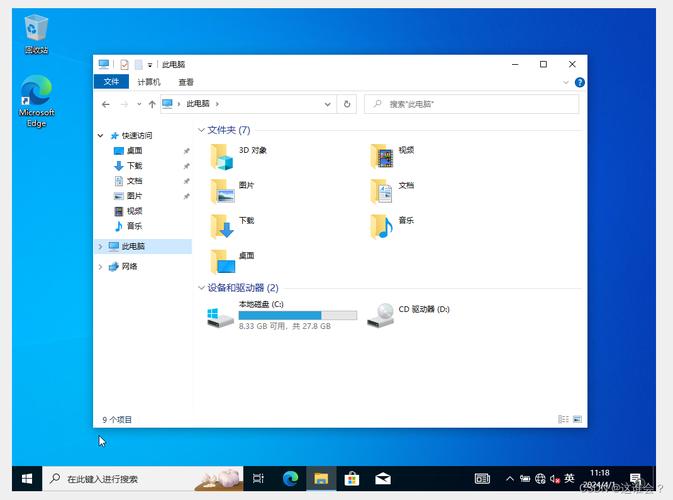This screenshot has width=673, height=500.
Task: Open Microsoft Store from the taskbar
Action: [352, 479]
